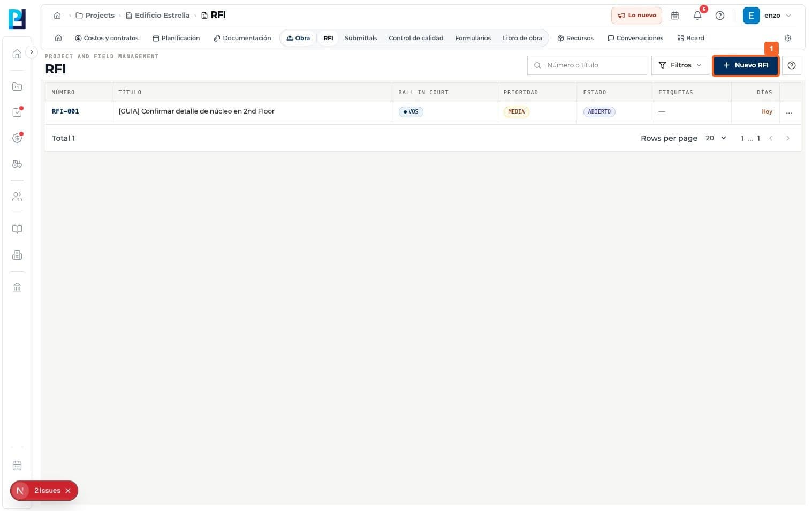Open RFI page help icon
Screen dimensions: 812x511
click(792, 65)
